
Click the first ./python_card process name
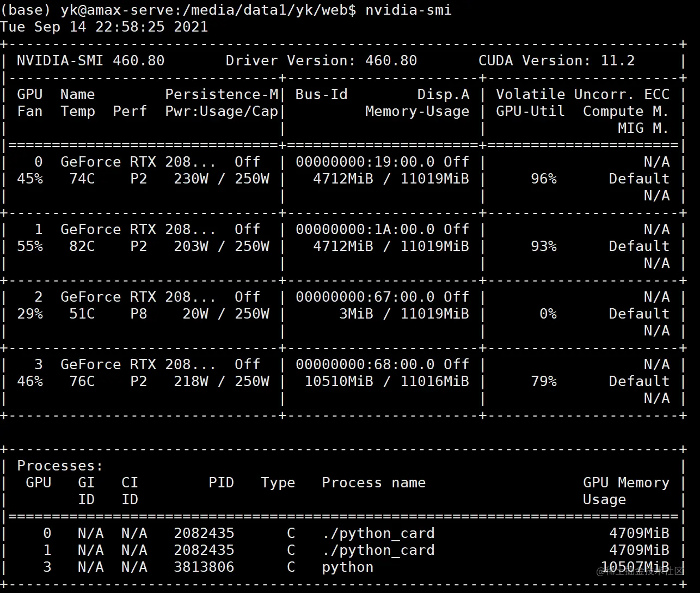pos(378,533)
